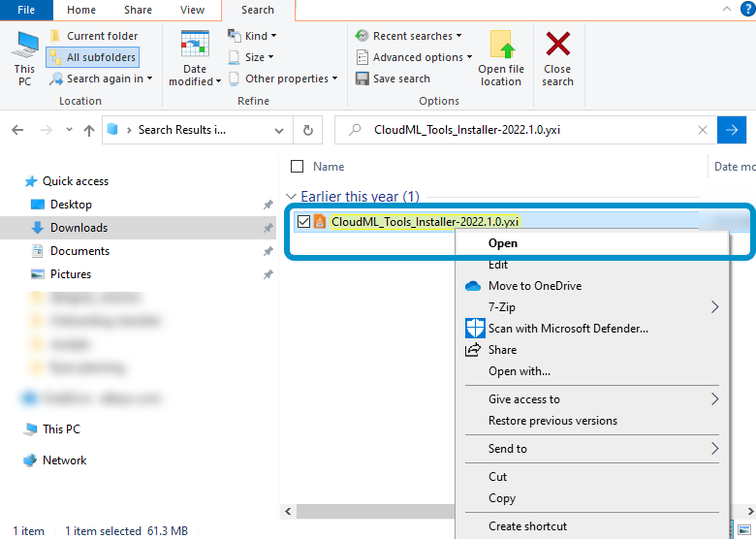
Task: Click the blue search go arrow
Action: [732, 130]
